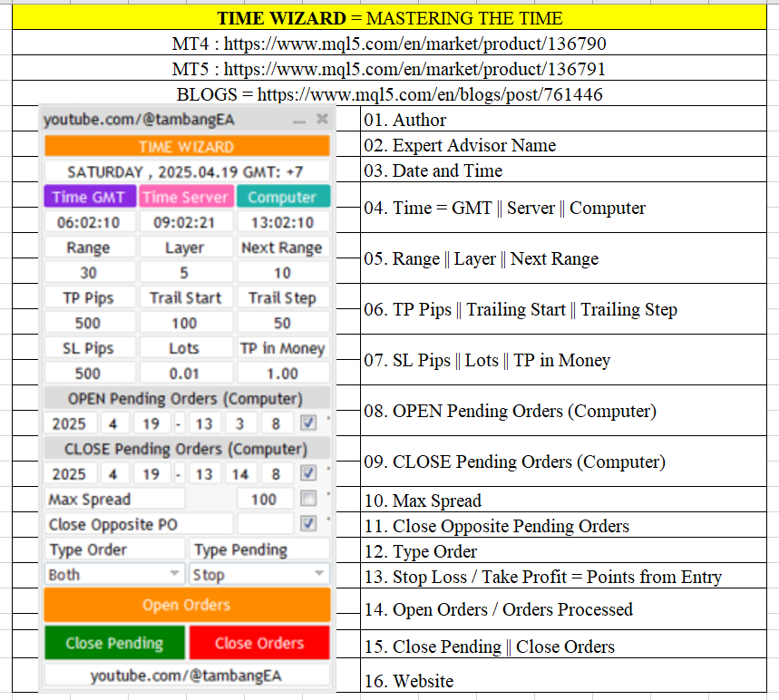Click the youtube.com/@tambangEA panel header
Screen dimensions: 779x700
[139, 120]
